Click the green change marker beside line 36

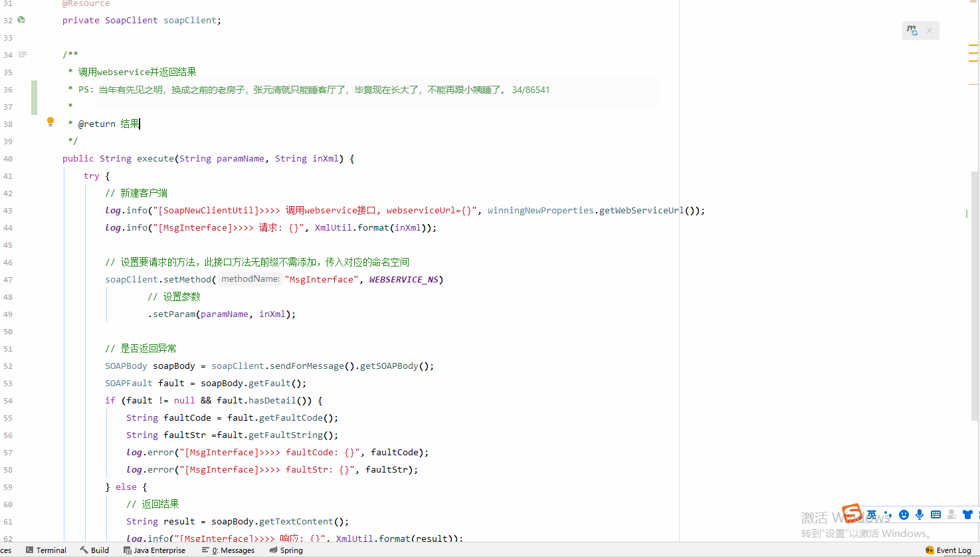[x=35, y=98]
